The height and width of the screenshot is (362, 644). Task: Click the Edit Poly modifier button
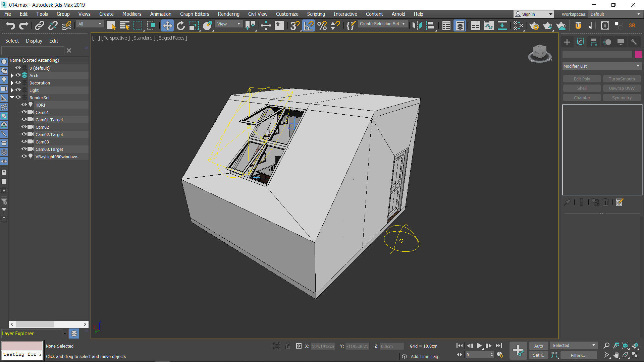582,79
